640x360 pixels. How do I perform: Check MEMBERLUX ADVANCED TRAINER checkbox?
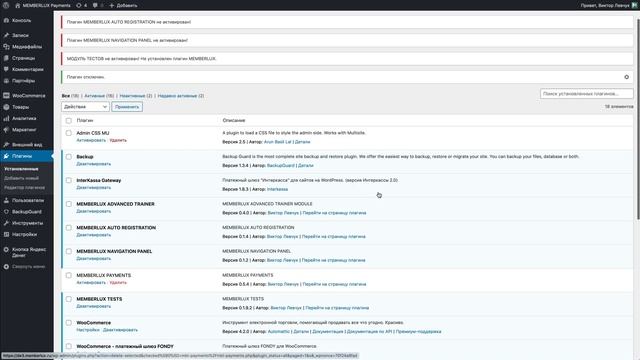(x=69, y=204)
